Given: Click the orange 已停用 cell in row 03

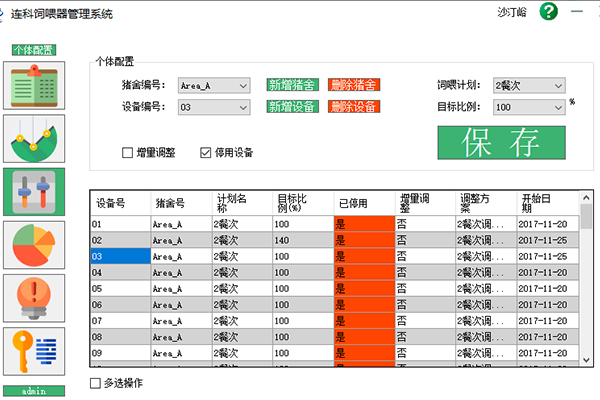Looking at the screenshot, I should (x=364, y=257).
